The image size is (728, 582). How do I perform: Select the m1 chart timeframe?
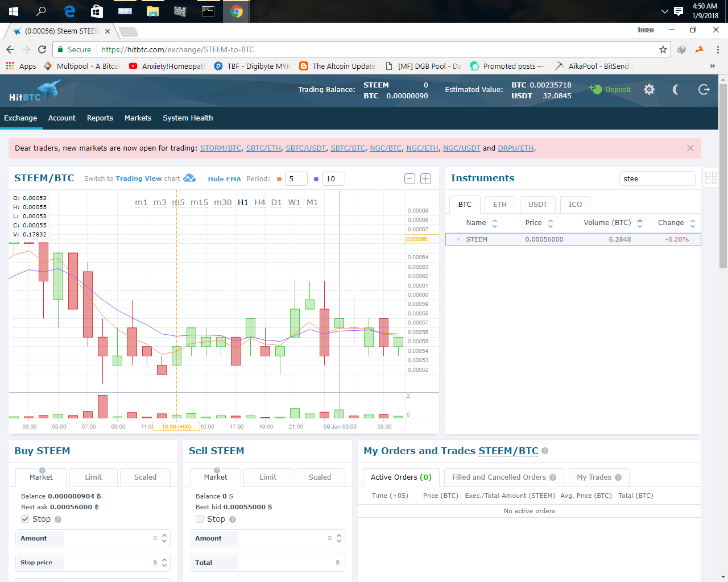click(141, 202)
